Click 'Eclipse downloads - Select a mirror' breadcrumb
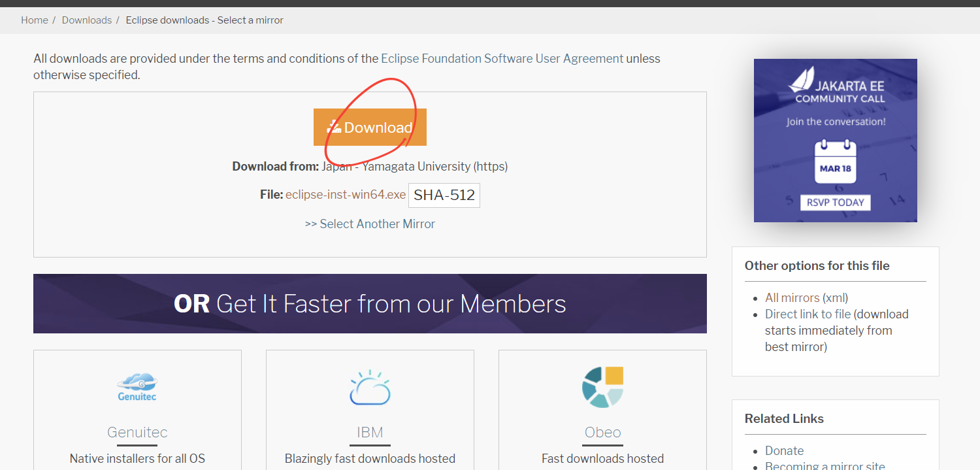This screenshot has width=980, height=470. point(204,20)
